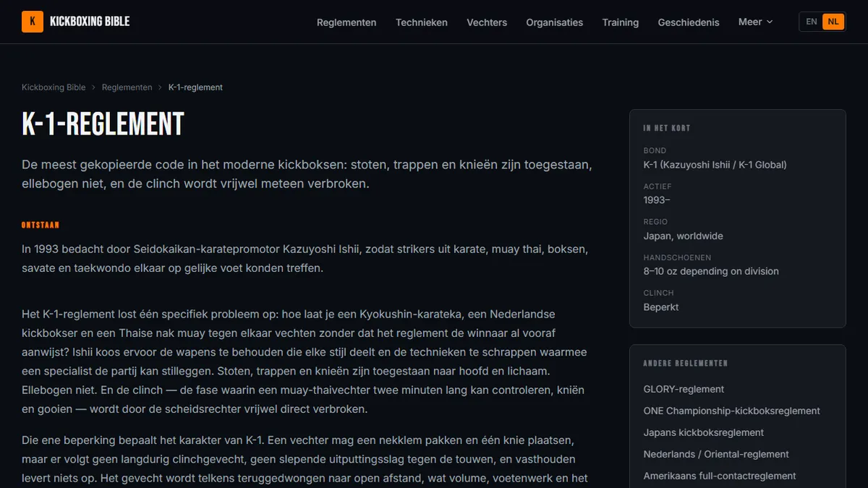Select Organisaties in the top navigation
The height and width of the screenshot is (488, 868).
pos(555,22)
